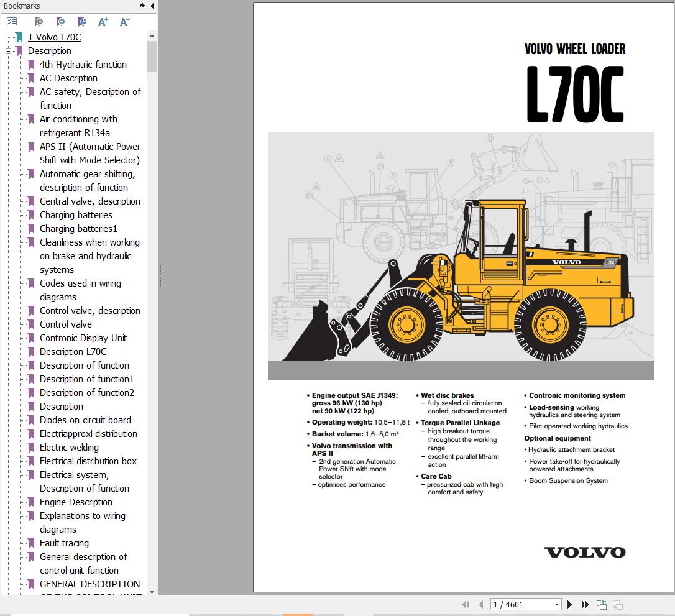Decrease bookmark text size with A- icon

124,22
